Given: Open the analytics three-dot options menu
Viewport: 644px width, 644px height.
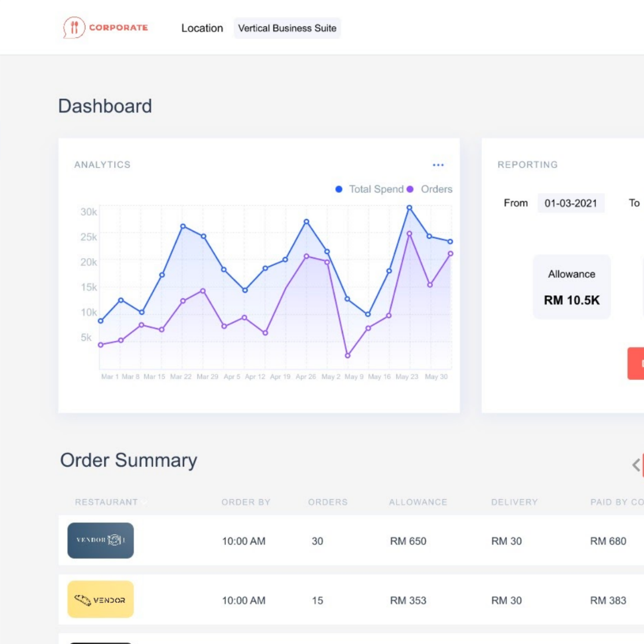Looking at the screenshot, I should pyautogui.click(x=438, y=165).
